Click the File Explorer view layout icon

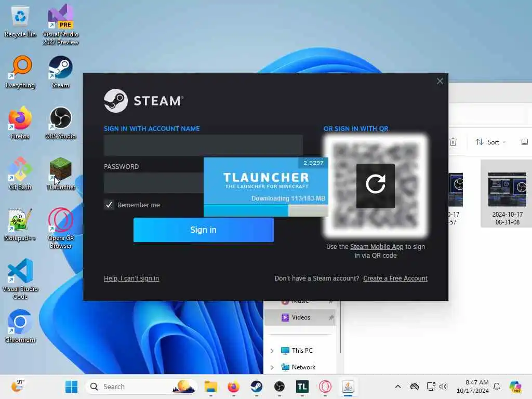pyautogui.click(x=525, y=142)
